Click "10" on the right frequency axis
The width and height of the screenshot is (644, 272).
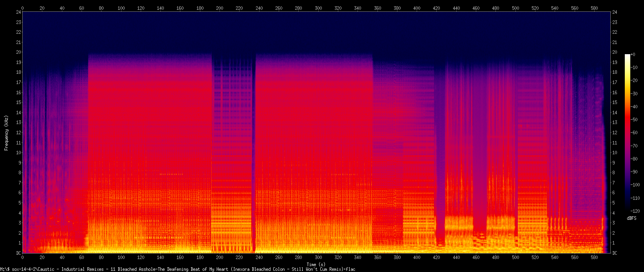(615, 153)
